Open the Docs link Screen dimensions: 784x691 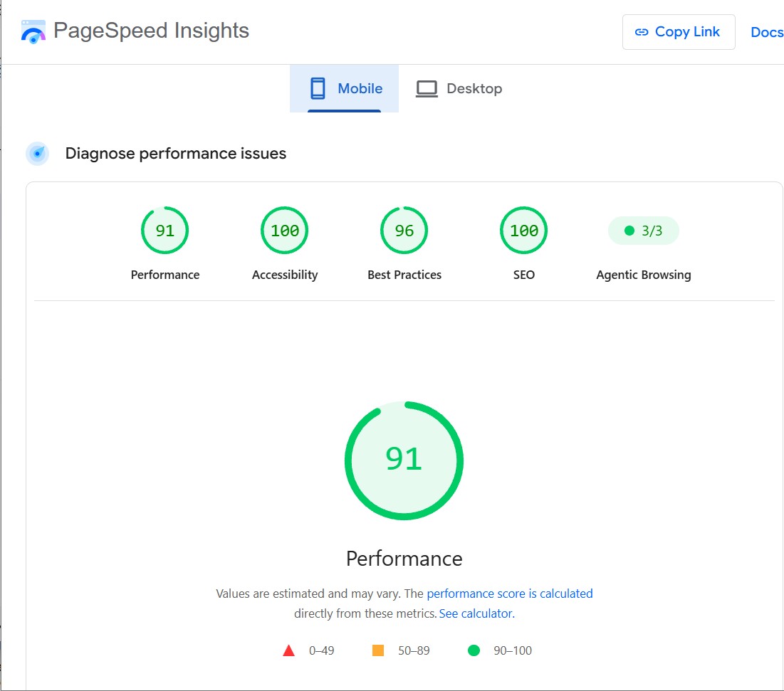click(x=767, y=32)
